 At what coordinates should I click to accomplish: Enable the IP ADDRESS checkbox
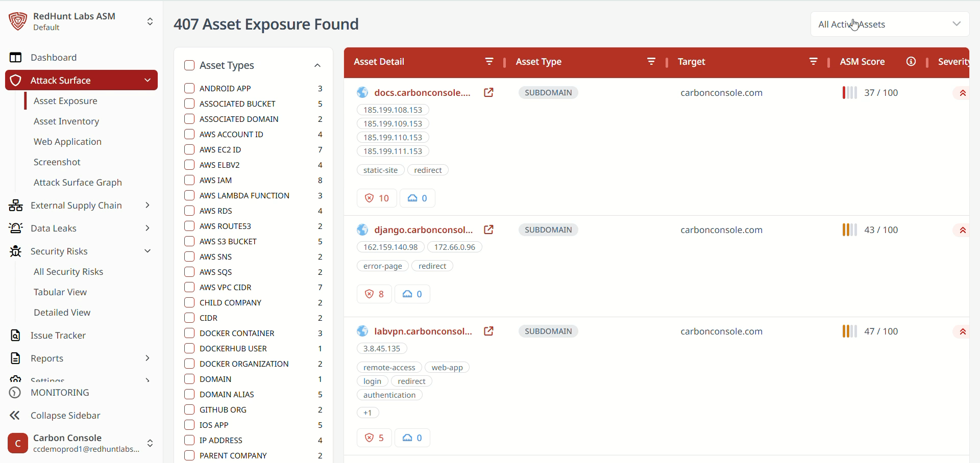point(189,440)
